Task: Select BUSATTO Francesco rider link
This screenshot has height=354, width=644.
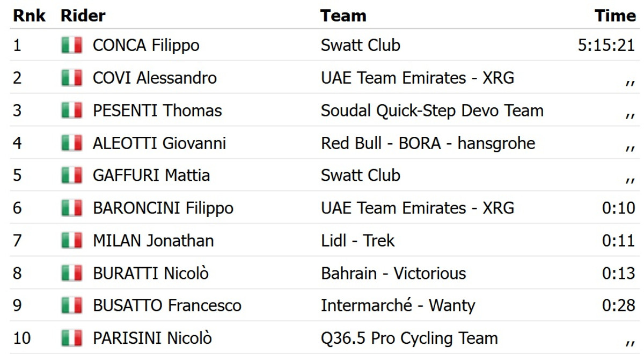Action: click(x=167, y=306)
